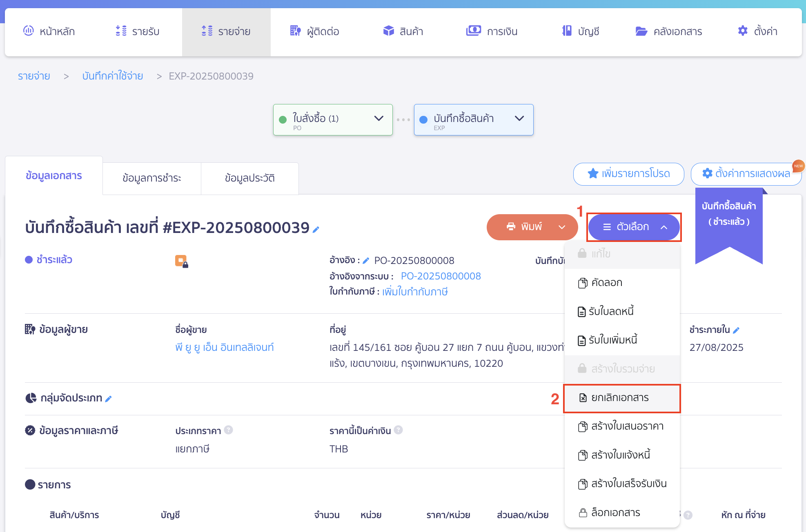Expand the บันทึกซื้อสินค้า EXP dropdown
The image size is (806, 532).
click(519, 119)
